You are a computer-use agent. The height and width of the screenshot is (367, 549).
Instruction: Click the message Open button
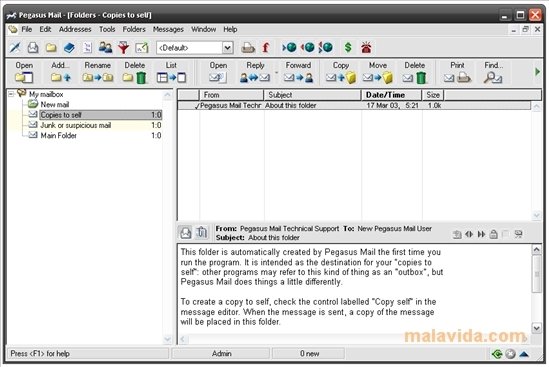pos(218,72)
